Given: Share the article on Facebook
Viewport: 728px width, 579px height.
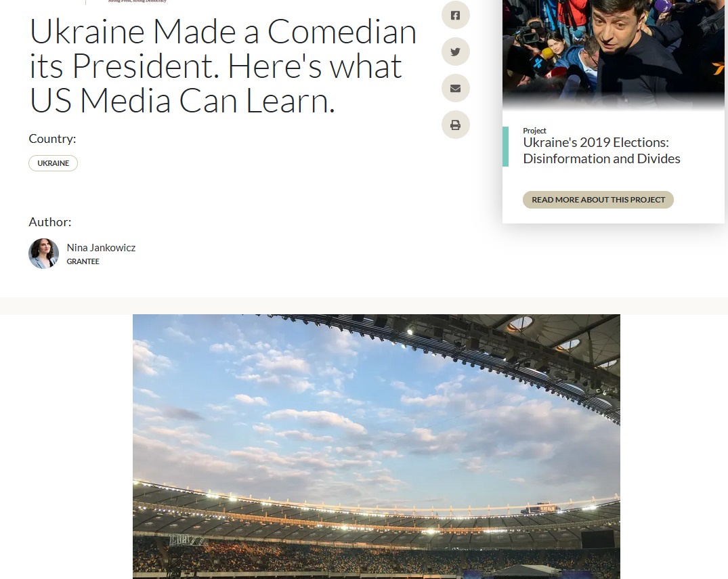Looking at the screenshot, I should (456, 15).
